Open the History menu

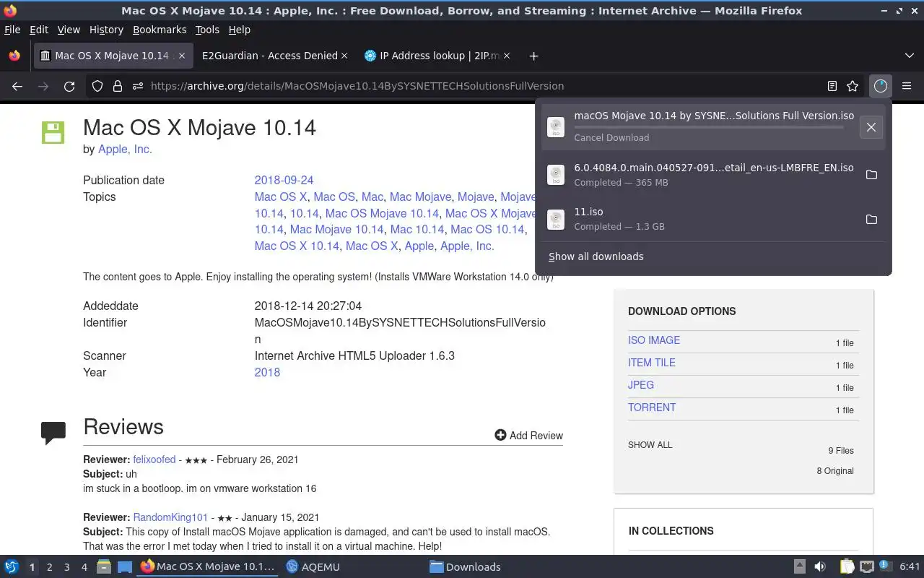tap(106, 30)
